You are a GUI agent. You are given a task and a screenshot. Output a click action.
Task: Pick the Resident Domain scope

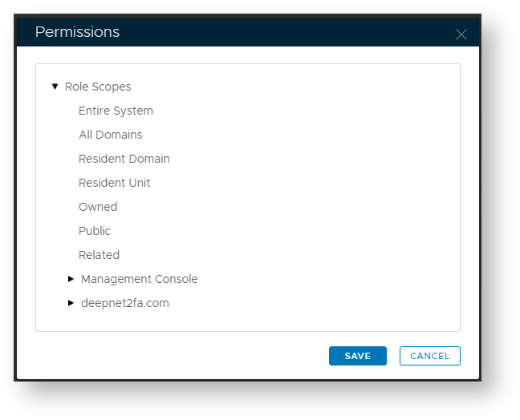point(124,159)
